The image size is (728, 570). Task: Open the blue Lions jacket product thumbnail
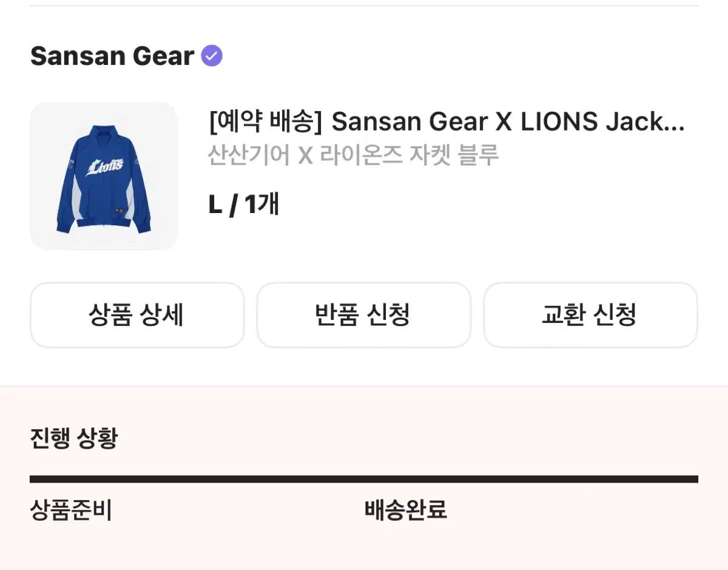click(104, 175)
